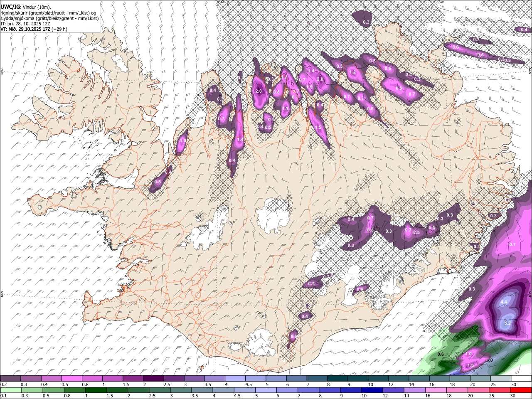Click the 'VT: Mið. 29.10.2025 17Z (+29 h)' line
This screenshot has height=399, width=532.
coord(34,29)
